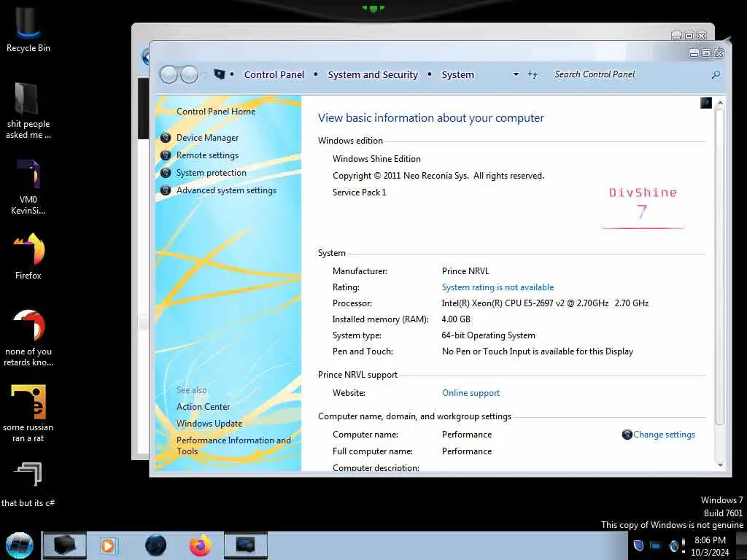Open the 'some russian ran a rat' icon

point(28,413)
